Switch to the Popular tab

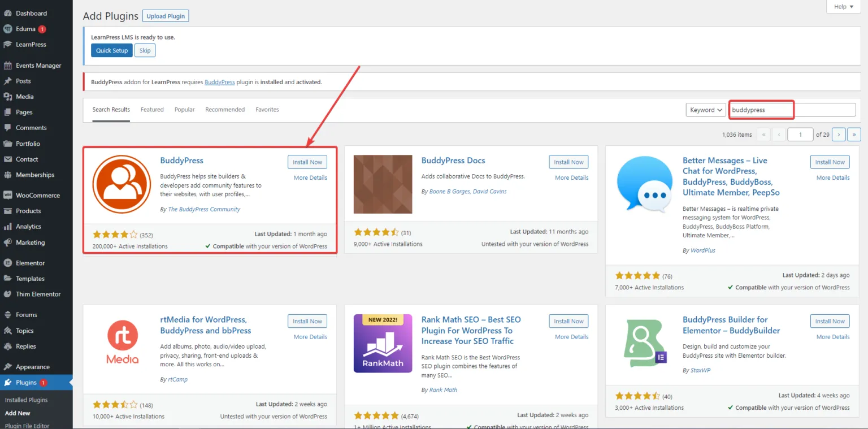pos(184,110)
